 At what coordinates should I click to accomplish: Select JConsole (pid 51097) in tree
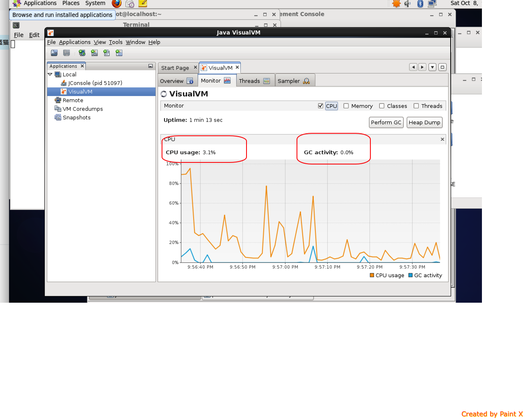tap(95, 83)
